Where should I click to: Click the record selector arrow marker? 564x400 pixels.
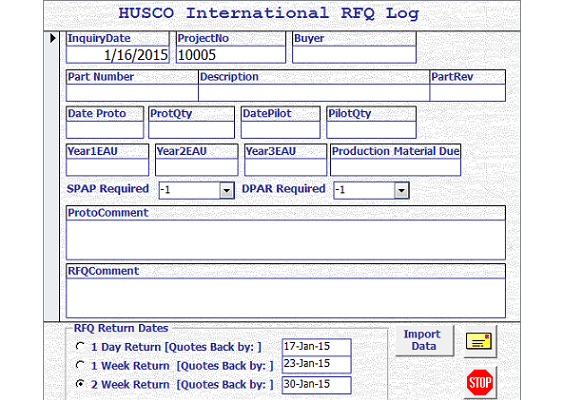pos(53,38)
